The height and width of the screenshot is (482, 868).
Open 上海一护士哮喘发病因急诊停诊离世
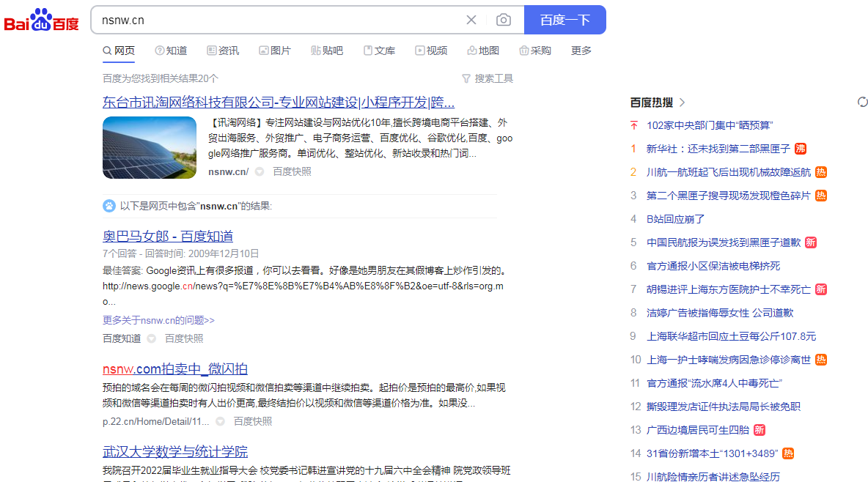pos(729,360)
